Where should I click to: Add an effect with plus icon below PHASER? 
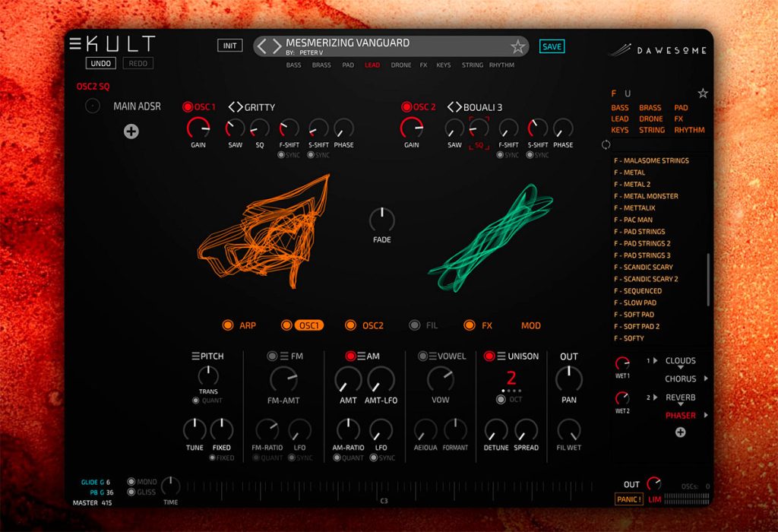coord(680,432)
